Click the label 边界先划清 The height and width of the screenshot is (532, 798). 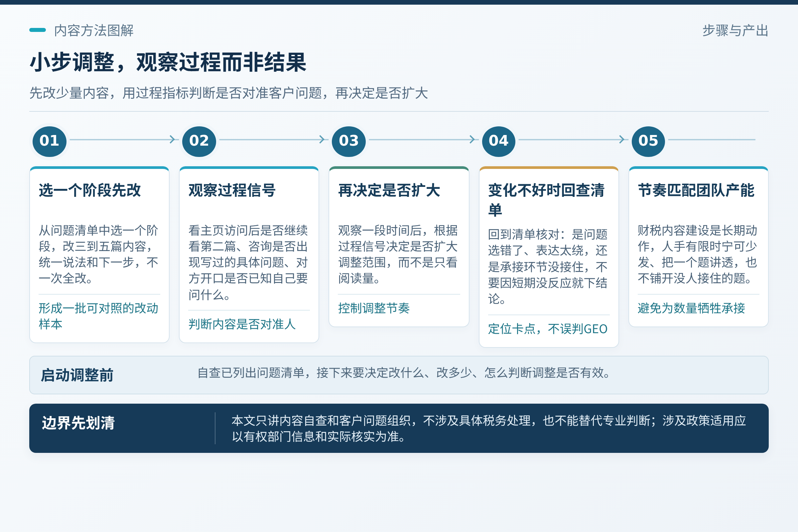78,423
